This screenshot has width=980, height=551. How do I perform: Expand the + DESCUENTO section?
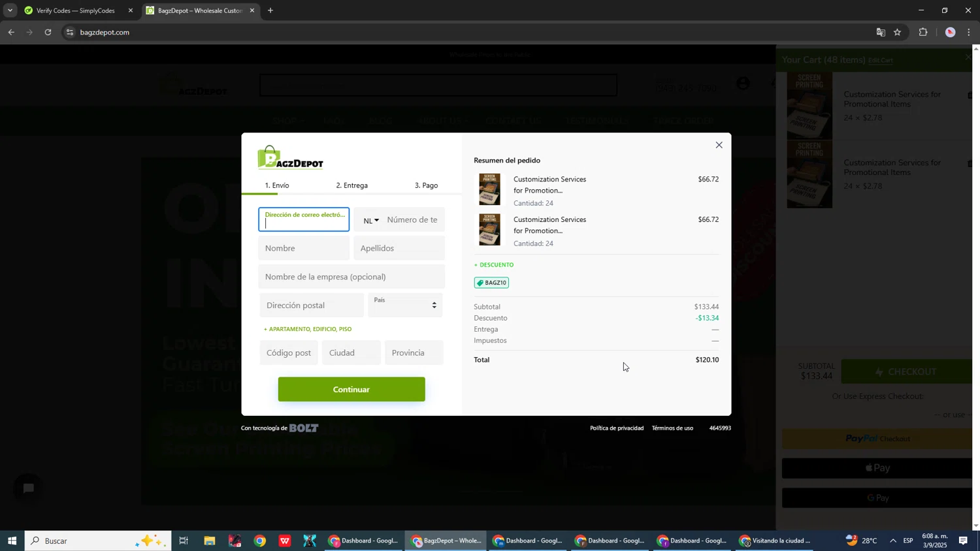click(494, 265)
